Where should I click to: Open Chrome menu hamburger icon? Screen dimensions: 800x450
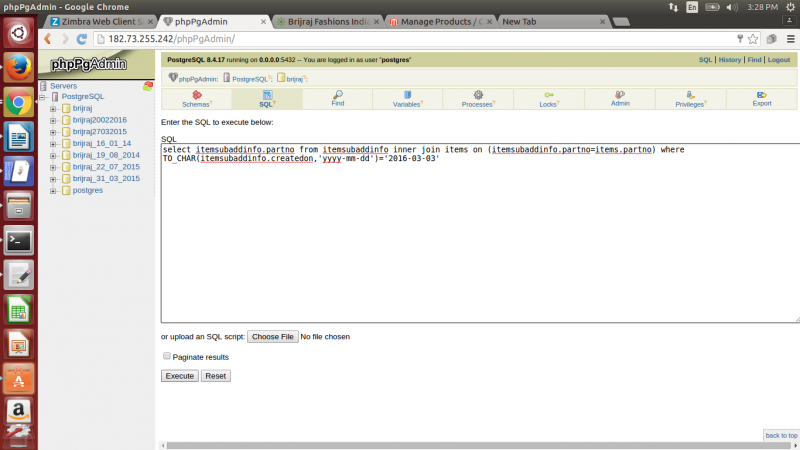[790, 39]
